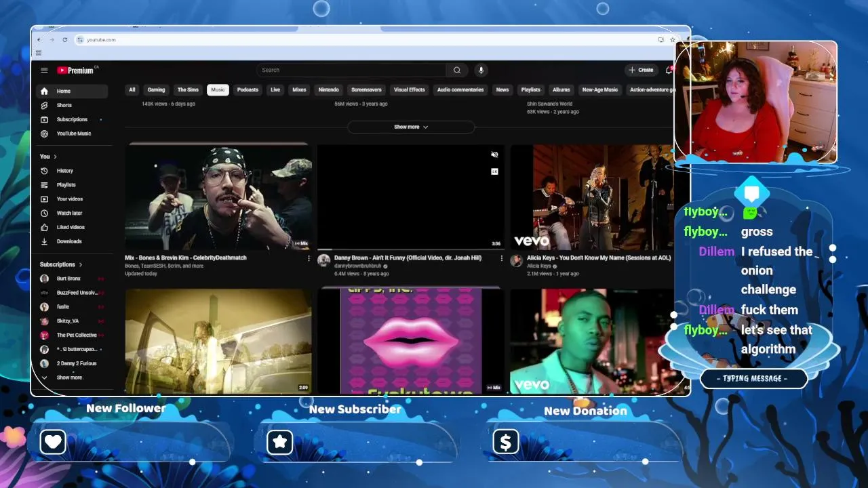Start voice search with microphone icon
This screenshot has width=868, height=488.
click(x=481, y=70)
